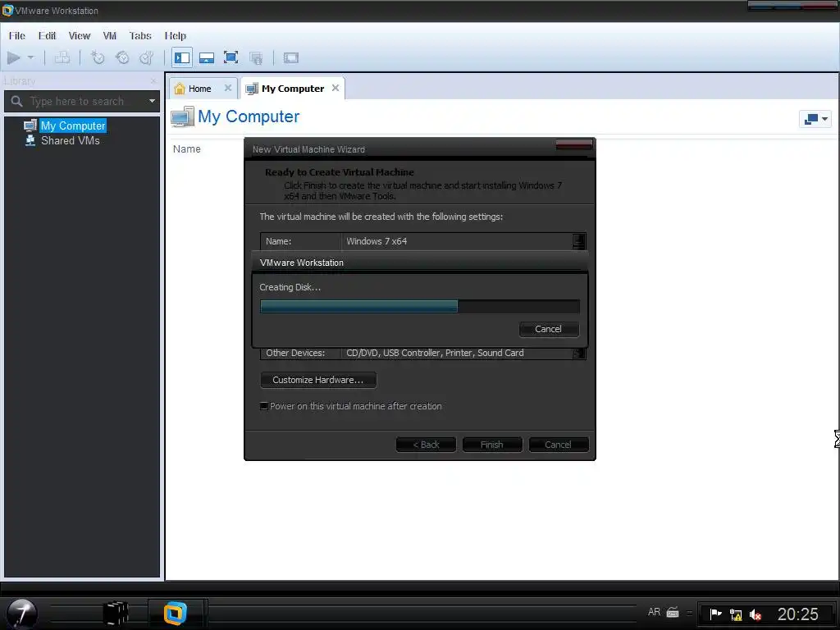Screen dimensions: 840x630
Task: Click the Power On play icon in toolbar
Action: click(13, 57)
